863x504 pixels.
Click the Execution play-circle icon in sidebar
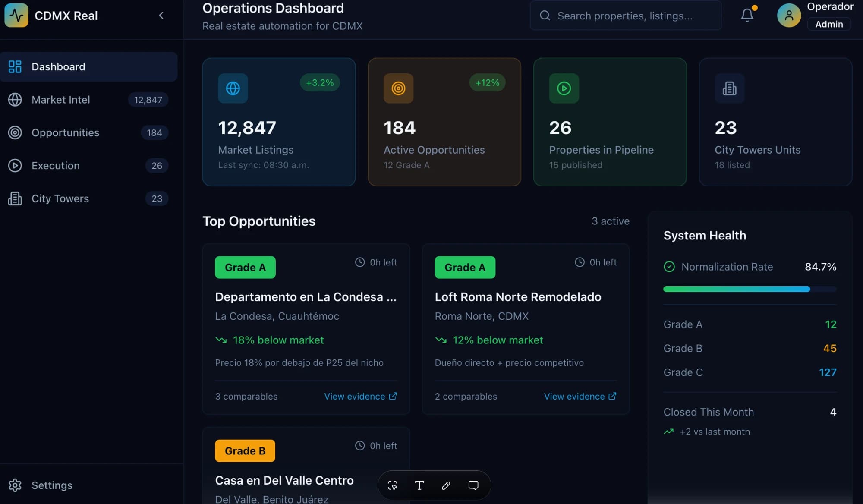coord(15,165)
